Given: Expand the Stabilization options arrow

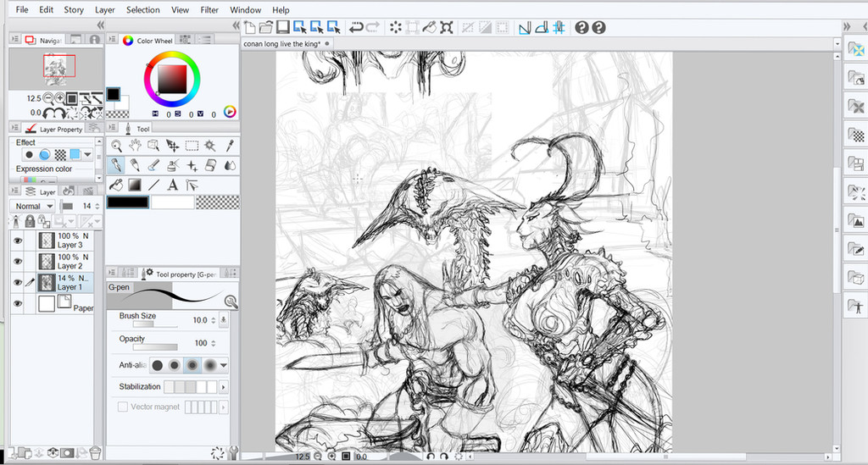Looking at the screenshot, I should [224, 387].
